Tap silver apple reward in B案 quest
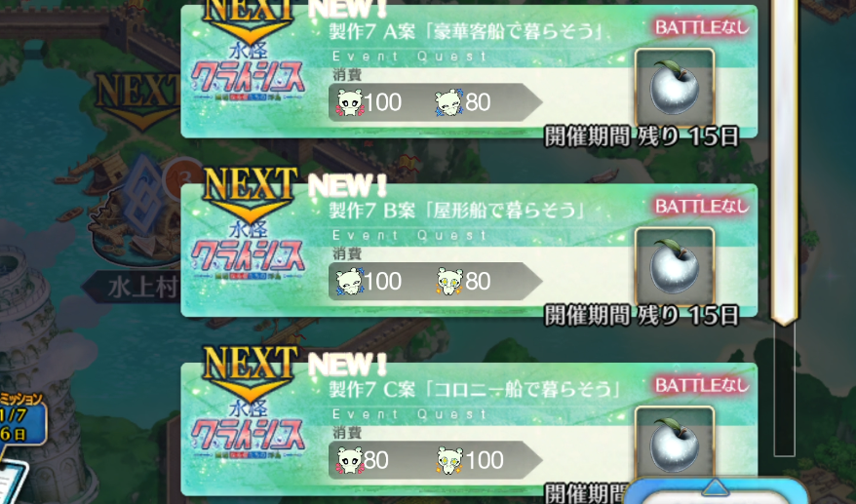This screenshot has height=504, width=856. pos(675,267)
